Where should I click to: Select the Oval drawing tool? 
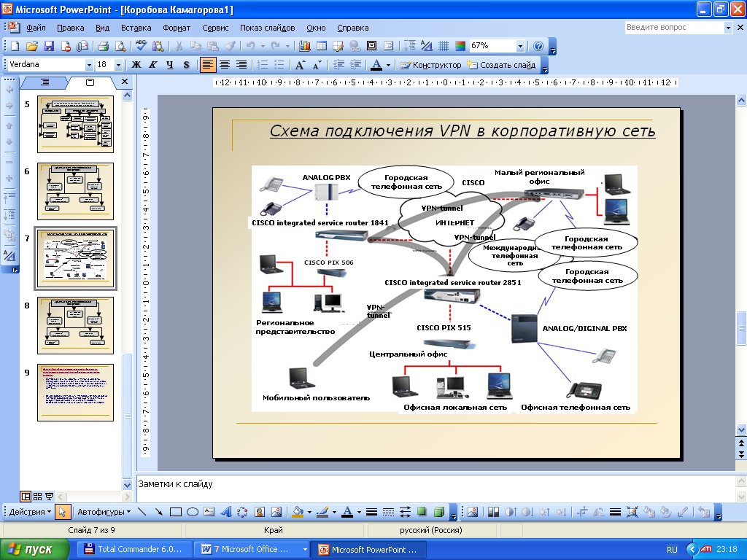point(192,512)
